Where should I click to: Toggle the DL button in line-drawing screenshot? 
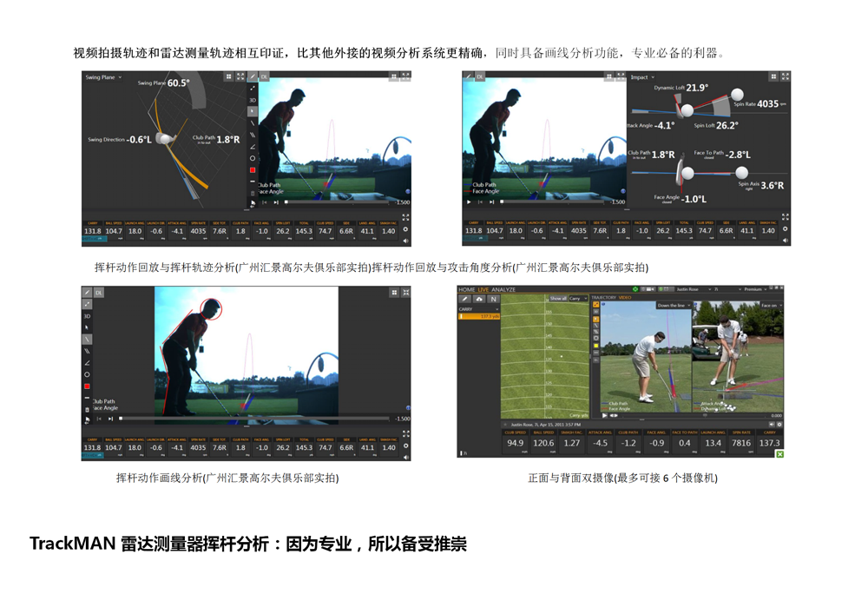click(99, 293)
